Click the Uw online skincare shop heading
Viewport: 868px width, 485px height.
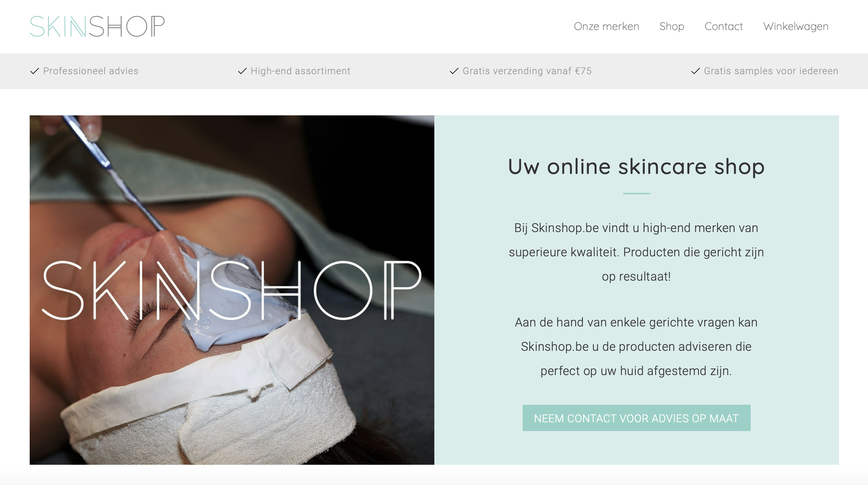click(x=636, y=167)
